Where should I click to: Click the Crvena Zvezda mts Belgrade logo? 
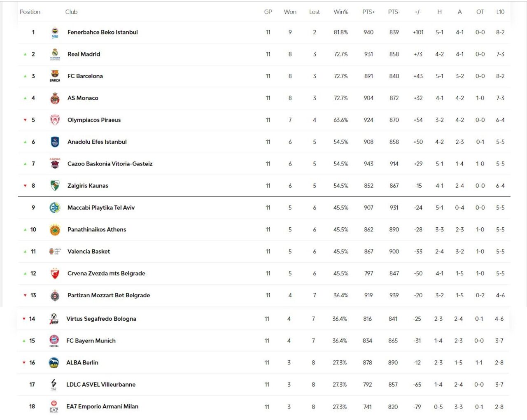tap(55, 273)
